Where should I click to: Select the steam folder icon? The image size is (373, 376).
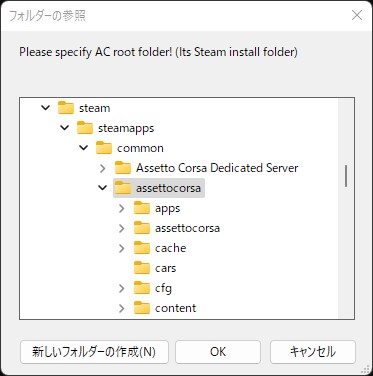click(66, 108)
